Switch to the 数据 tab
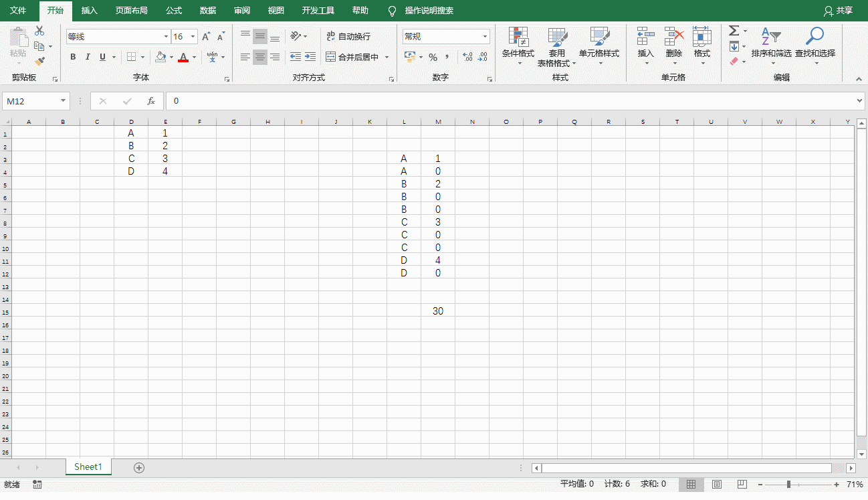This screenshot has width=868, height=500. pos(208,11)
